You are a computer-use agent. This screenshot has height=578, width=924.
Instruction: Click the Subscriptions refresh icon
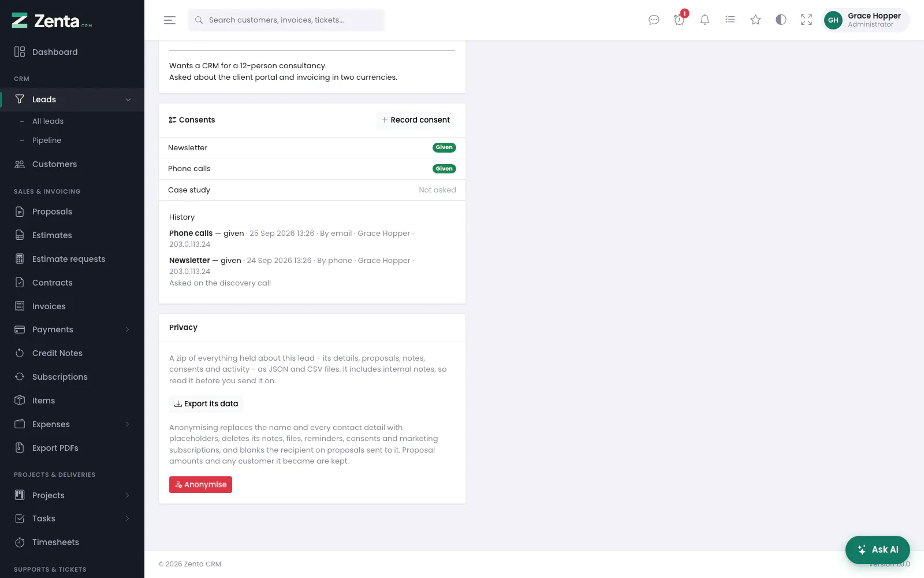[x=20, y=377]
